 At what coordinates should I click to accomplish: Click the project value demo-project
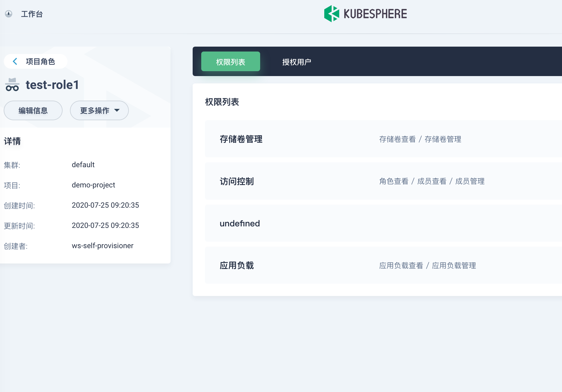click(93, 185)
